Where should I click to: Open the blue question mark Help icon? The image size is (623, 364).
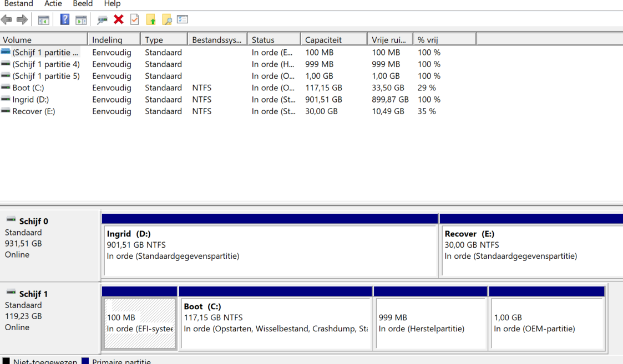pyautogui.click(x=65, y=20)
